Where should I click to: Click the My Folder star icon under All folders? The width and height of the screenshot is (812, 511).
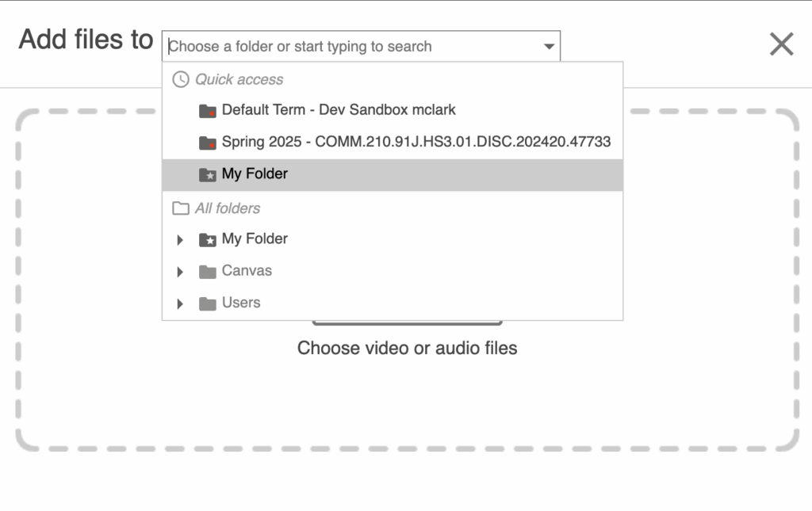click(208, 240)
